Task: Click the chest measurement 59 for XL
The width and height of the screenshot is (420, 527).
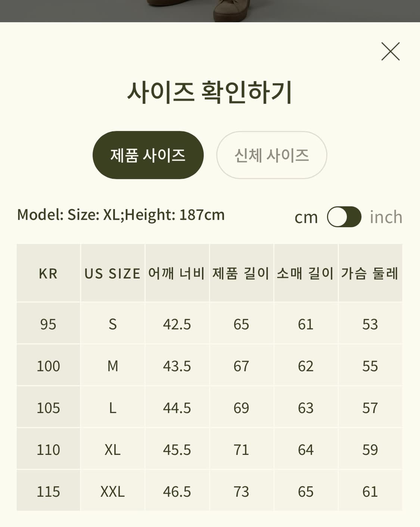Action: coord(370,449)
